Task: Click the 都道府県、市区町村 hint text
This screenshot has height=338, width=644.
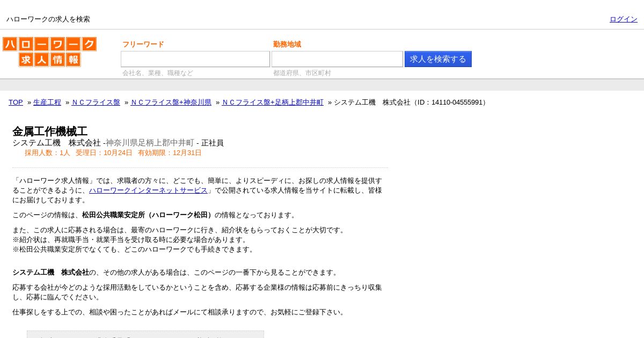Action: coord(302,73)
